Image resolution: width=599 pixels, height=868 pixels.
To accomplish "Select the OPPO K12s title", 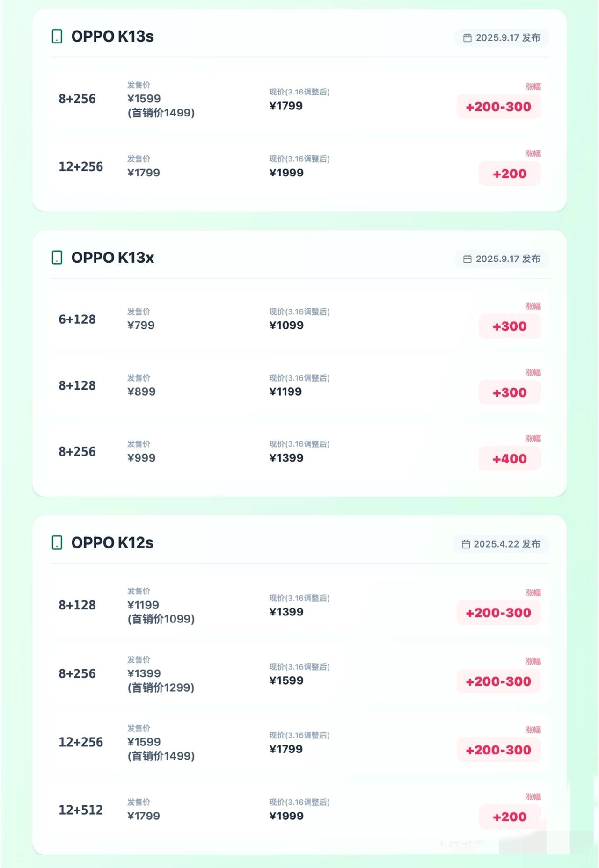I will coord(112,542).
